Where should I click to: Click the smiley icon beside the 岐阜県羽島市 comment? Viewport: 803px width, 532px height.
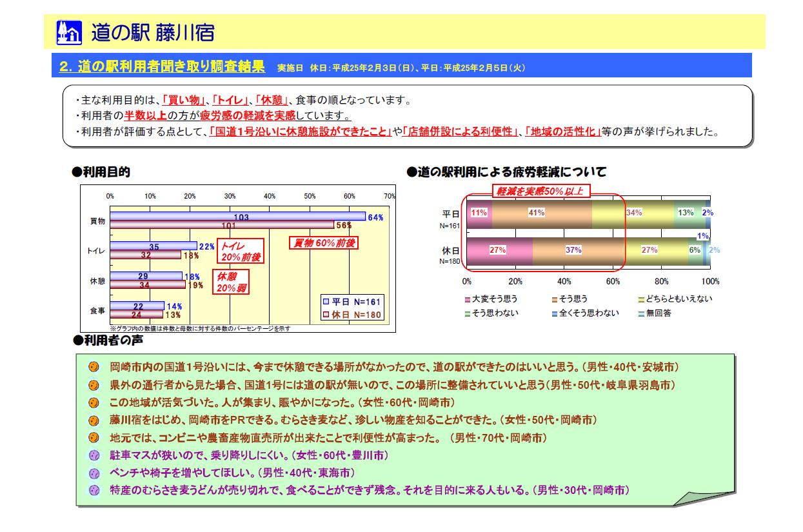coord(94,385)
